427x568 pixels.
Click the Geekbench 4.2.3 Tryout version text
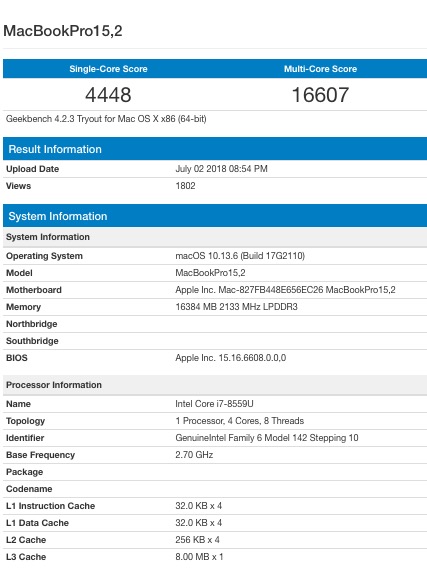[106, 119]
